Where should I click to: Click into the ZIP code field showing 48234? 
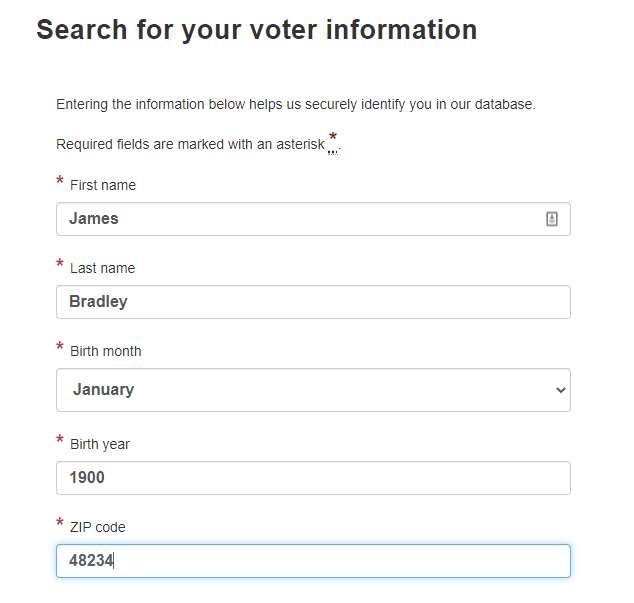(313, 561)
